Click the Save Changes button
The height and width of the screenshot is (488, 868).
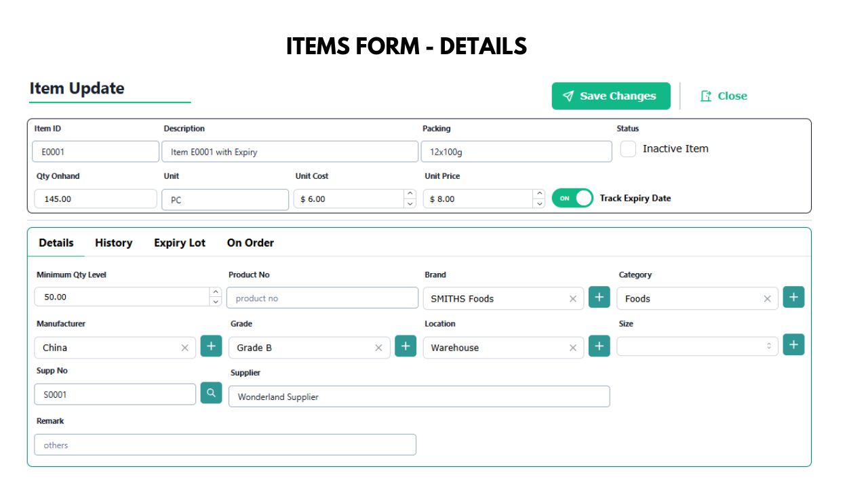pos(611,96)
